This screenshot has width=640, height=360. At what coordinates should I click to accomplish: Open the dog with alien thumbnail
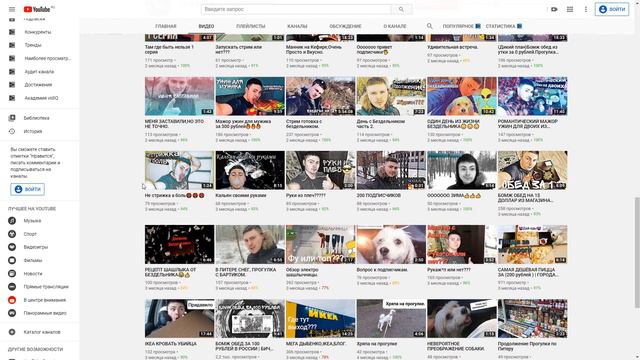click(462, 96)
